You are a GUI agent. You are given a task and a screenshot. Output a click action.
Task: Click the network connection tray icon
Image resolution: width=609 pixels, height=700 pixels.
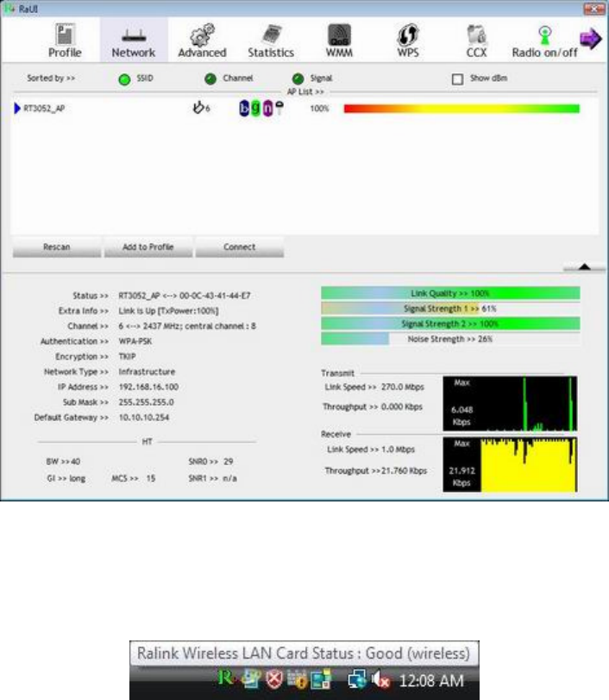[x=356, y=680]
